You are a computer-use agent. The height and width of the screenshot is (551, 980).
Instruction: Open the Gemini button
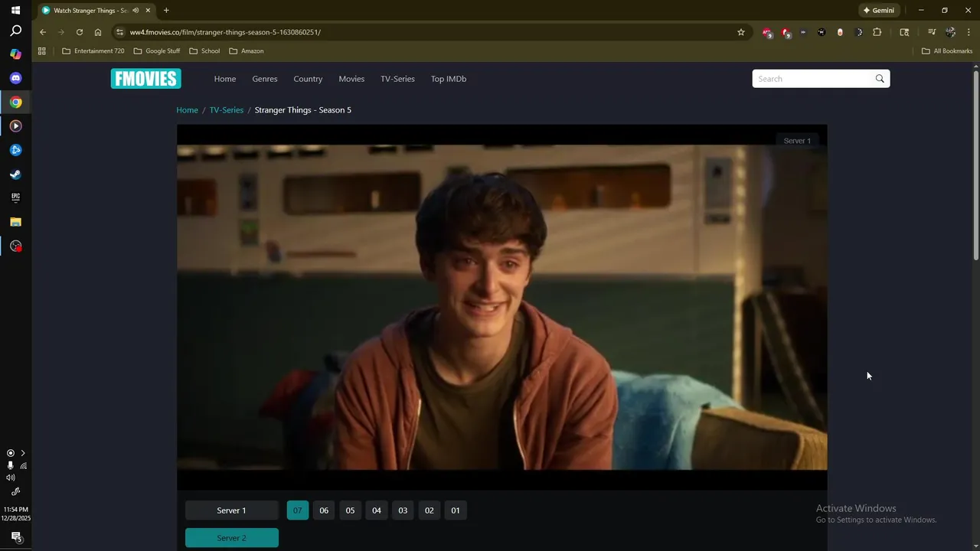click(x=879, y=10)
